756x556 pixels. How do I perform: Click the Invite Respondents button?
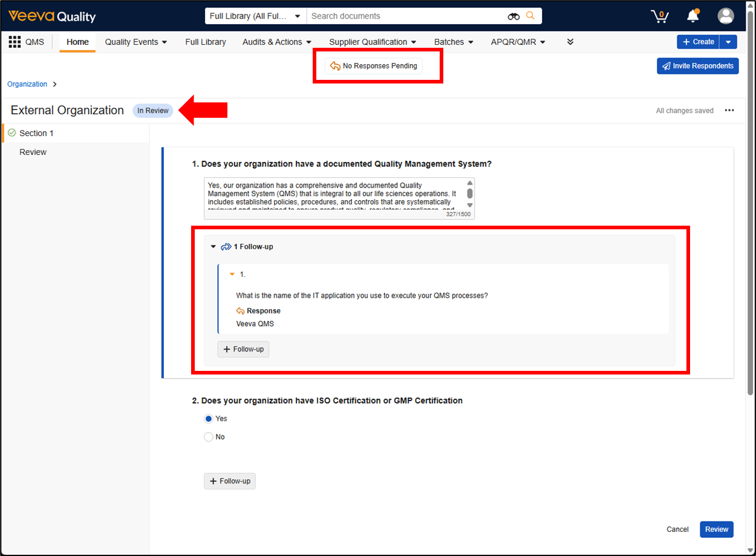(697, 66)
